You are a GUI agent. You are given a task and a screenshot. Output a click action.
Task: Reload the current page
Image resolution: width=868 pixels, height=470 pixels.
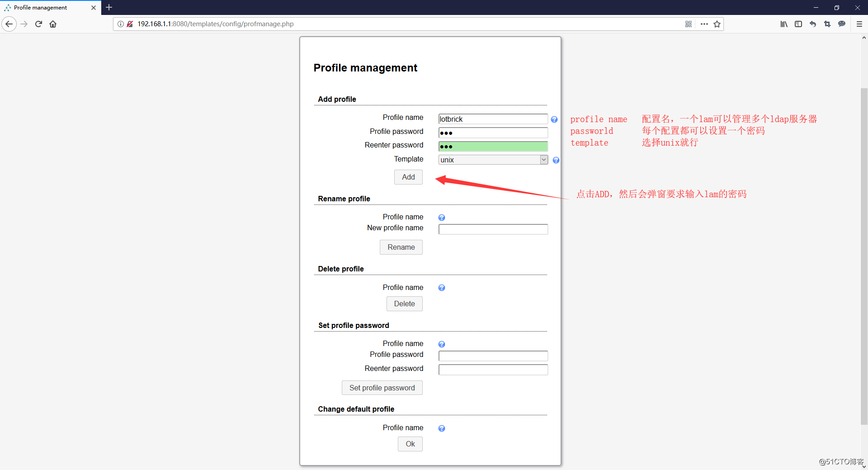click(39, 24)
